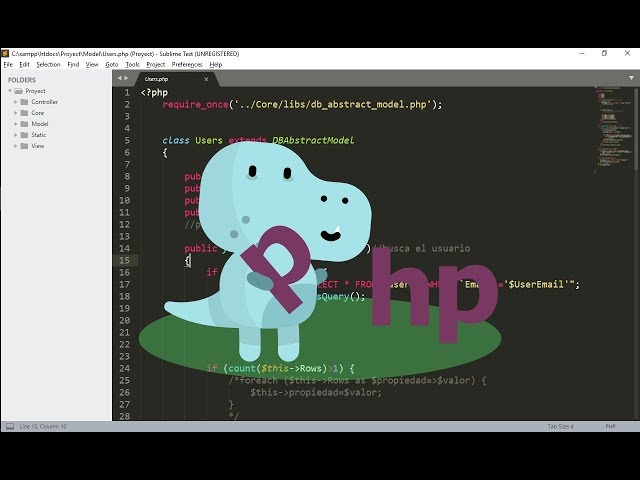
Task: Click the Static folder icon
Action: click(24, 135)
